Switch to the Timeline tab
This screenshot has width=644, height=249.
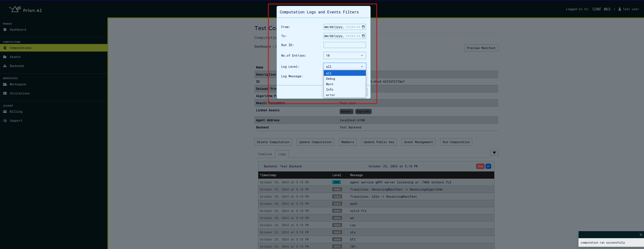tap(265, 154)
